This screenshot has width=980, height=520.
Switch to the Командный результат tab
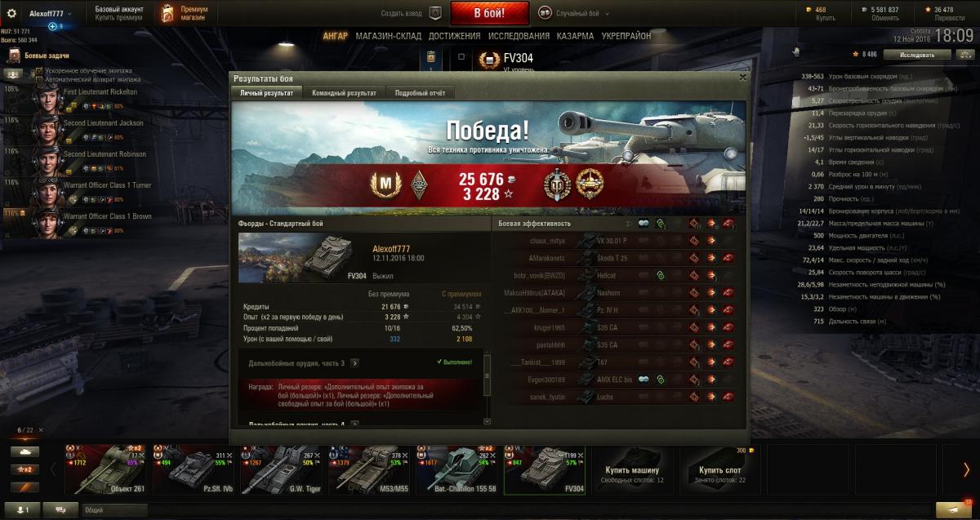coord(344,93)
